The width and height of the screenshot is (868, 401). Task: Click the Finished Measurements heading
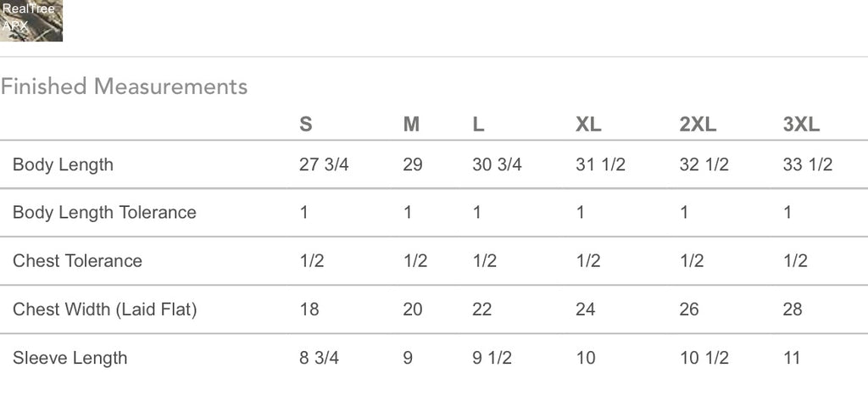point(124,86)
